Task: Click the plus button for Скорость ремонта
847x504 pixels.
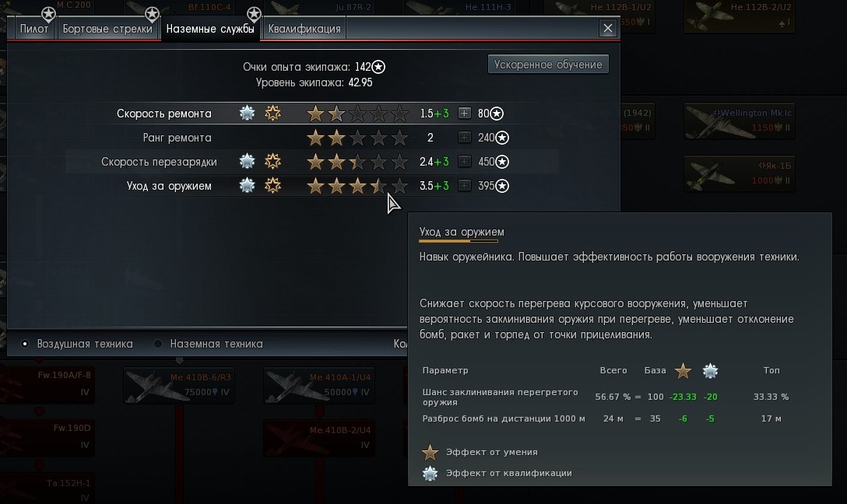Action: pyautogui.click(x=464, y=114)
